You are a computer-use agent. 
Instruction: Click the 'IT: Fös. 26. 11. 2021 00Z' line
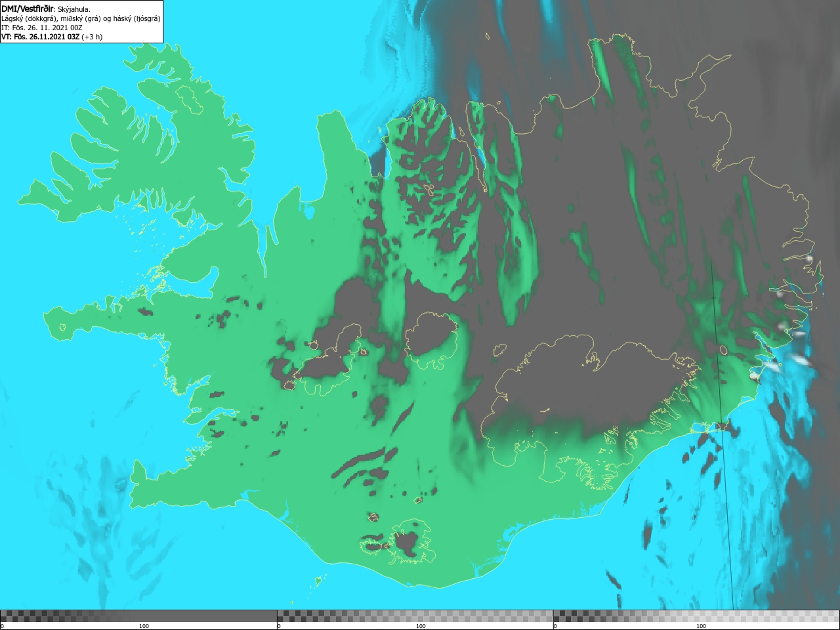(42, 28)
